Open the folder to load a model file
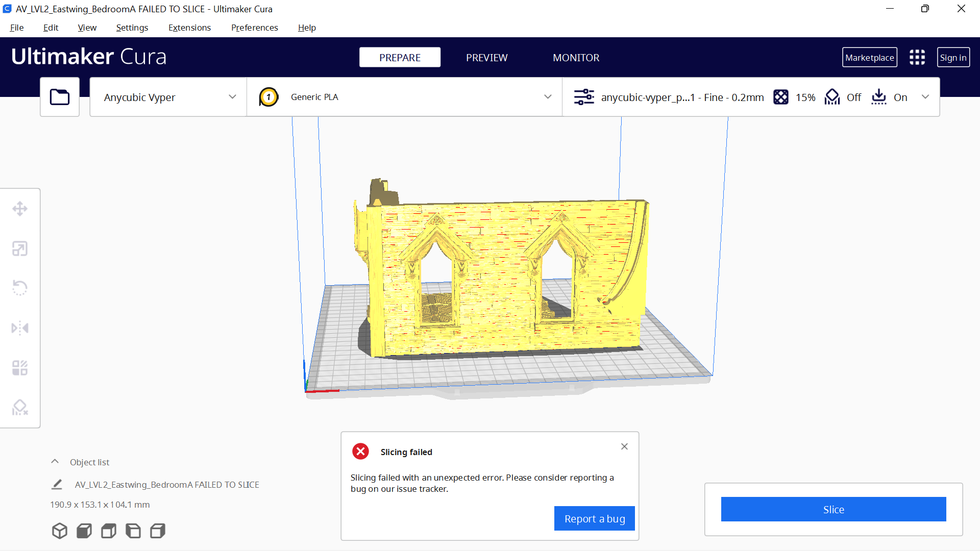 point(59,97)
